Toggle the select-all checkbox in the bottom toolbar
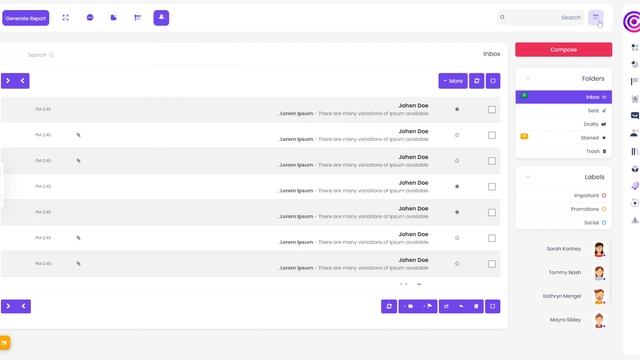This screenshot has width=640, height=360. pyautogui.click(x=493, y=307)
